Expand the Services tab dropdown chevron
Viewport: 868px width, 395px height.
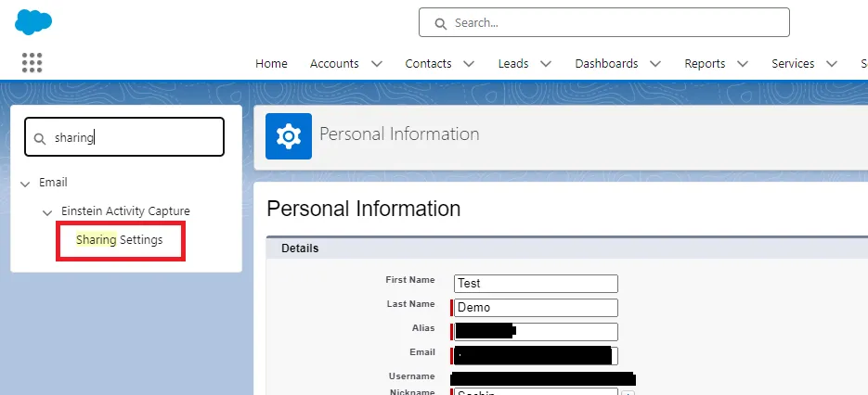832,64
